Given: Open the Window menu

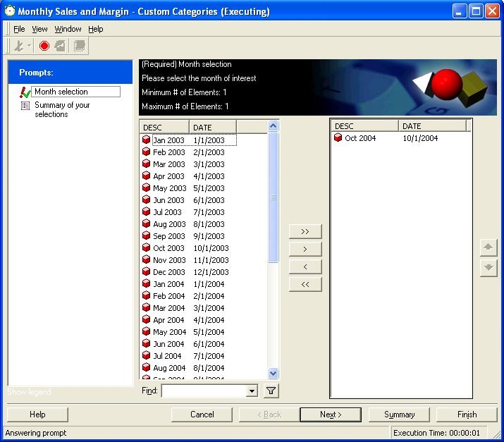Looking at the screenshot, I should point(68,29).
